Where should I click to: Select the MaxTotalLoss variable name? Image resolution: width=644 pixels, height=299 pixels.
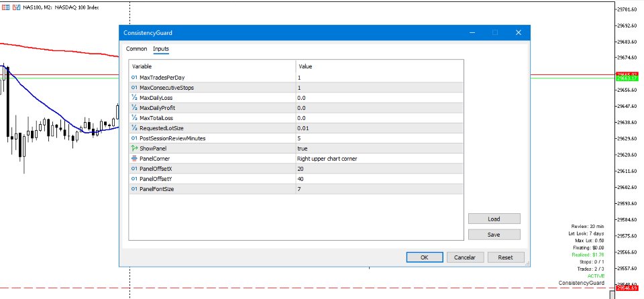click(x=156, y=118)
